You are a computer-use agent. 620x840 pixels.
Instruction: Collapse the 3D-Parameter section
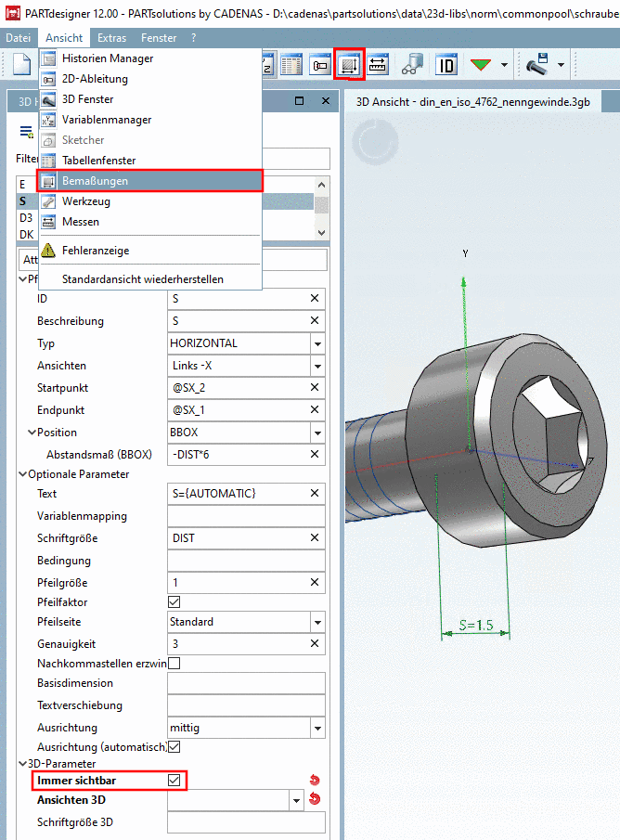tap(22, 763)
